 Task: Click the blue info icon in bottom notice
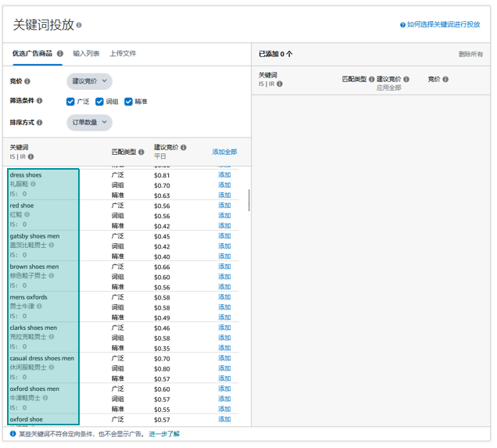click(13, 433)
